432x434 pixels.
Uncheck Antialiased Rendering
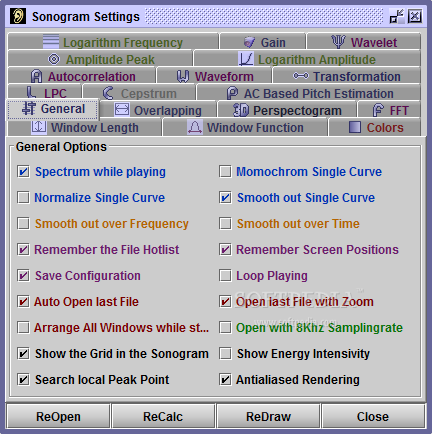225,380
